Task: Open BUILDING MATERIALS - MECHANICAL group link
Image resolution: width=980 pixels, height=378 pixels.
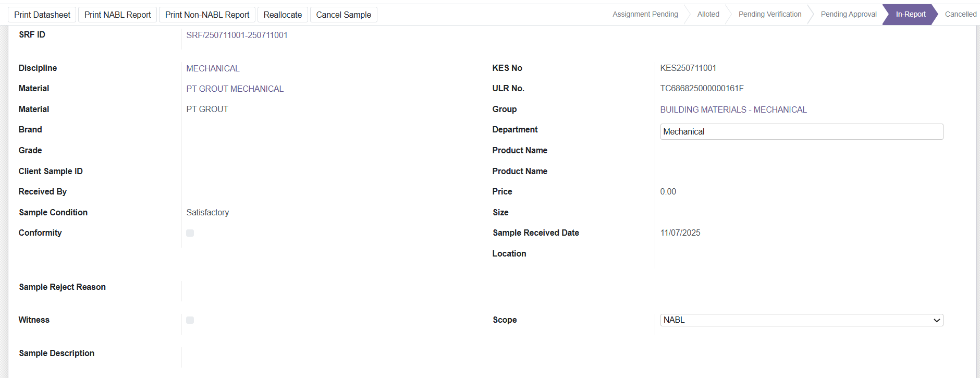Action: [x=733, y=109]
